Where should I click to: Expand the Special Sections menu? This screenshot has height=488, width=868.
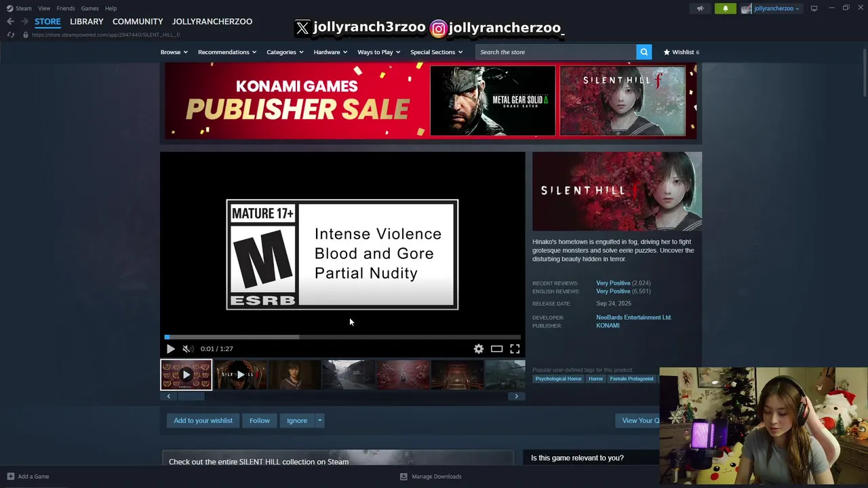[x=436, y=52]
